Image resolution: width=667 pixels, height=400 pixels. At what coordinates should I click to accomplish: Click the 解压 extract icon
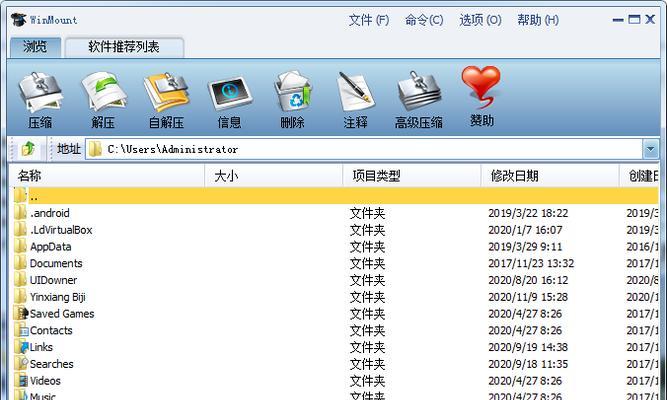(x=103, y=91)
